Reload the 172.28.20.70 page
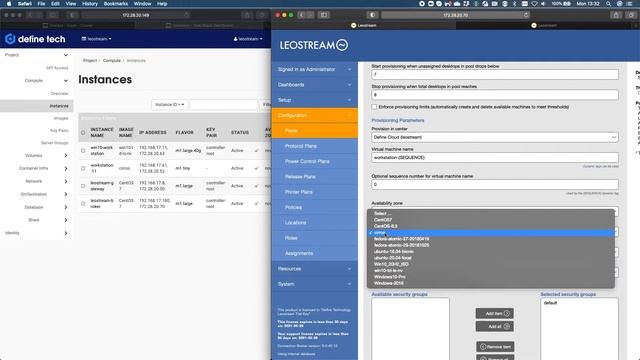 click(x=526, y=15)
